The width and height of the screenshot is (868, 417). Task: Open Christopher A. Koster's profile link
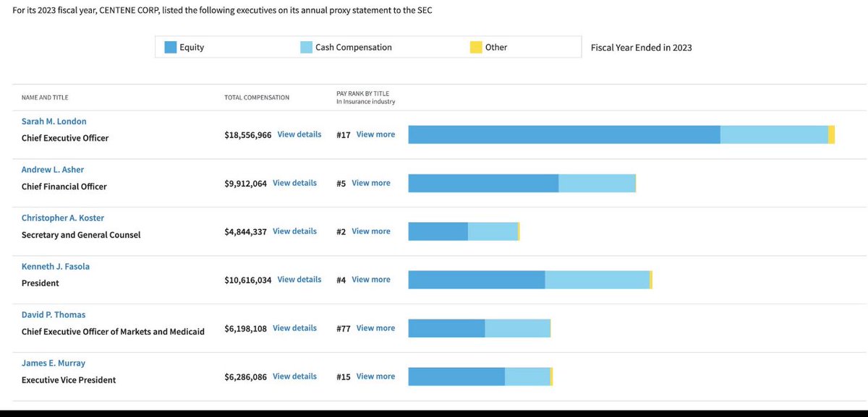pyautogui.click(x=63, y=218)
